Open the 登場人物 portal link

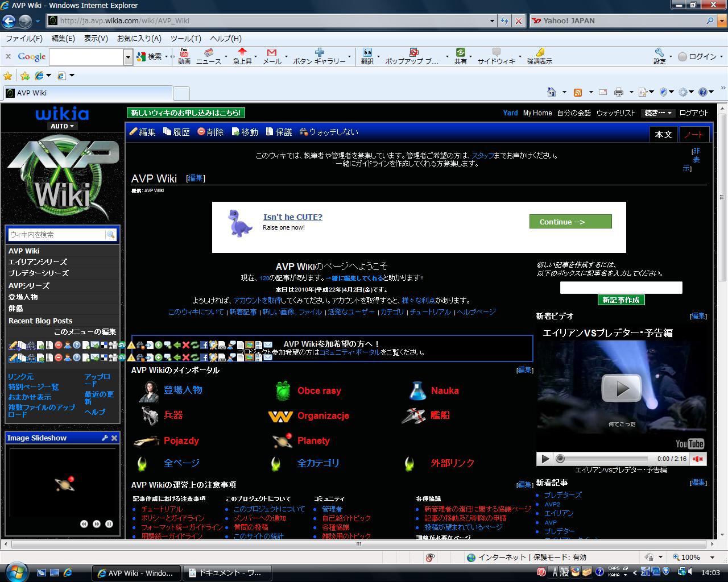[183, 390]
